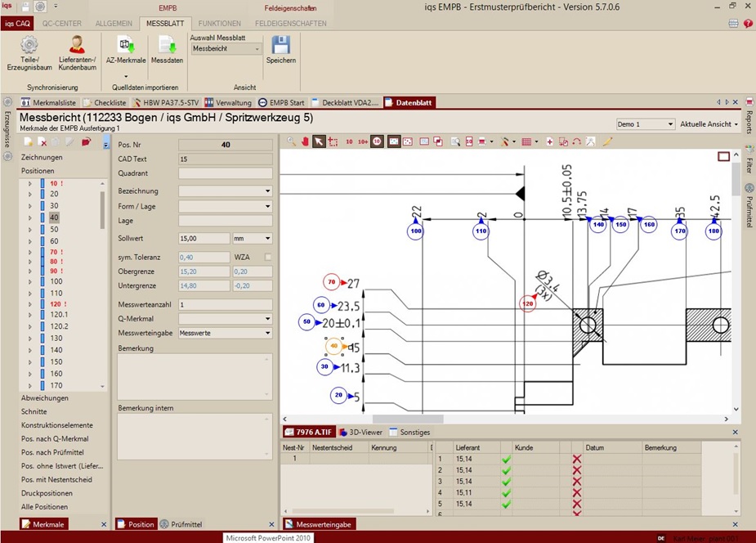
Task: Open the Merkmalsliste document tab
Action: [x=49, y=102]
